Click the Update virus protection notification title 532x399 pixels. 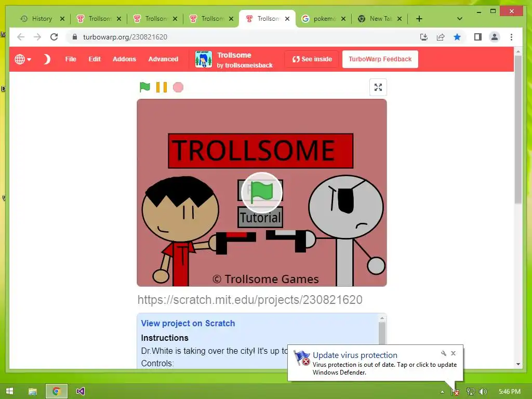355,355
